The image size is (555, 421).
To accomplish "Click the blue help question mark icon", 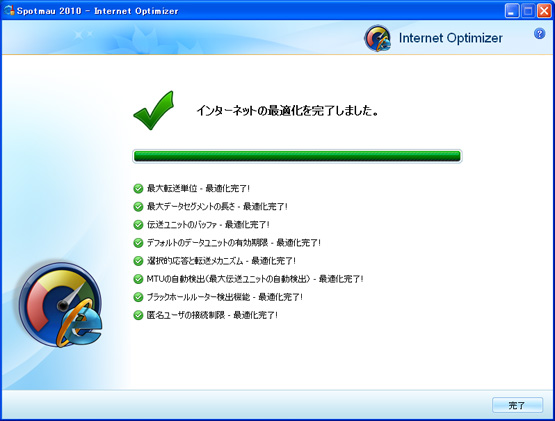I will 539,34.
